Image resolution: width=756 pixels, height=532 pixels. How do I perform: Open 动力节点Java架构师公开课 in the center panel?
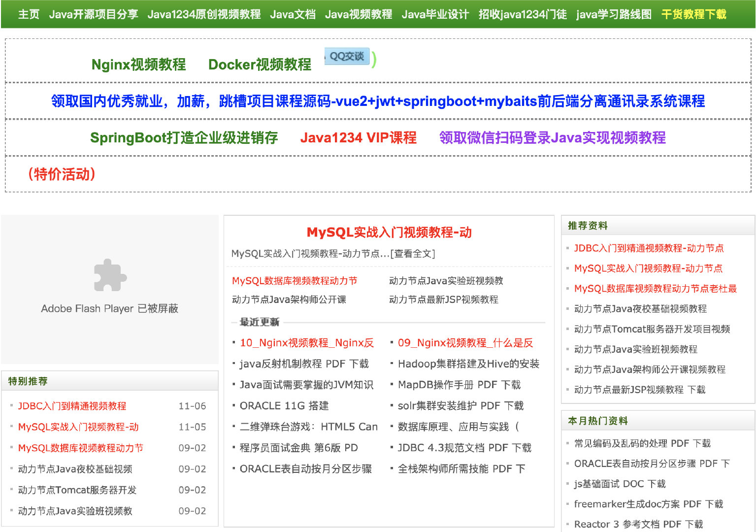289,299
